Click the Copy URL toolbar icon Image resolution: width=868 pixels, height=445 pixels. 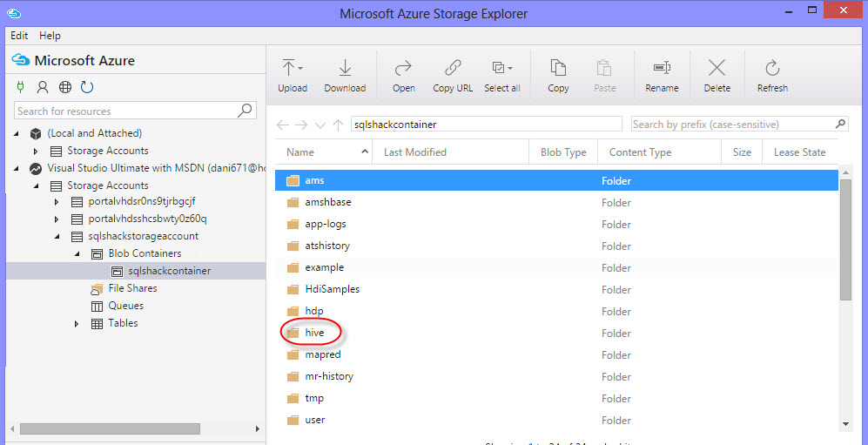tap(453, 69)
